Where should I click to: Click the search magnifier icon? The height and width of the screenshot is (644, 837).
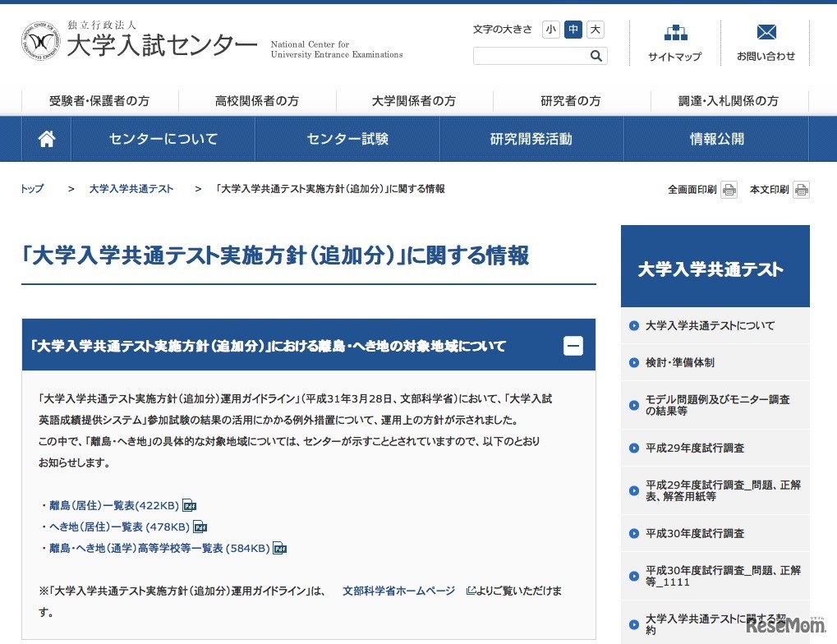click(596, 56)
